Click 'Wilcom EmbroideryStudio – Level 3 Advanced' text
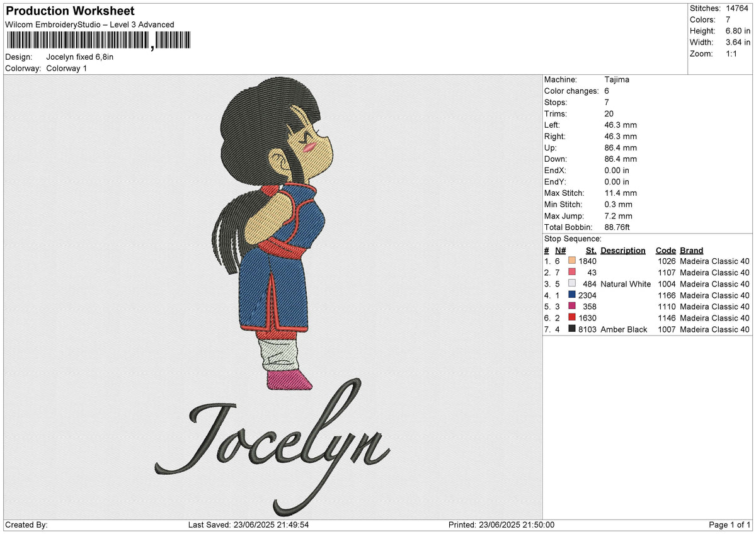756x534 pixels. pos(89,25)
